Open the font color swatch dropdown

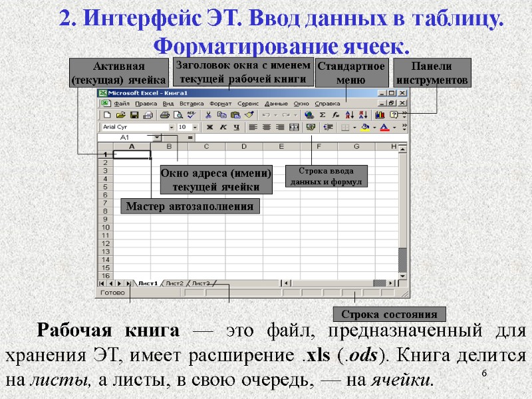pyautogui.click(x=394, y=127)
